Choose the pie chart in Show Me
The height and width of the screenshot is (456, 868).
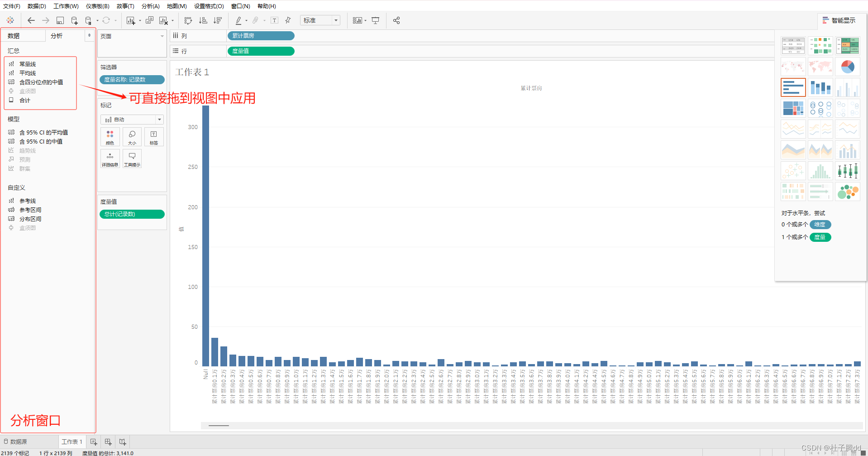pos(847,67)
